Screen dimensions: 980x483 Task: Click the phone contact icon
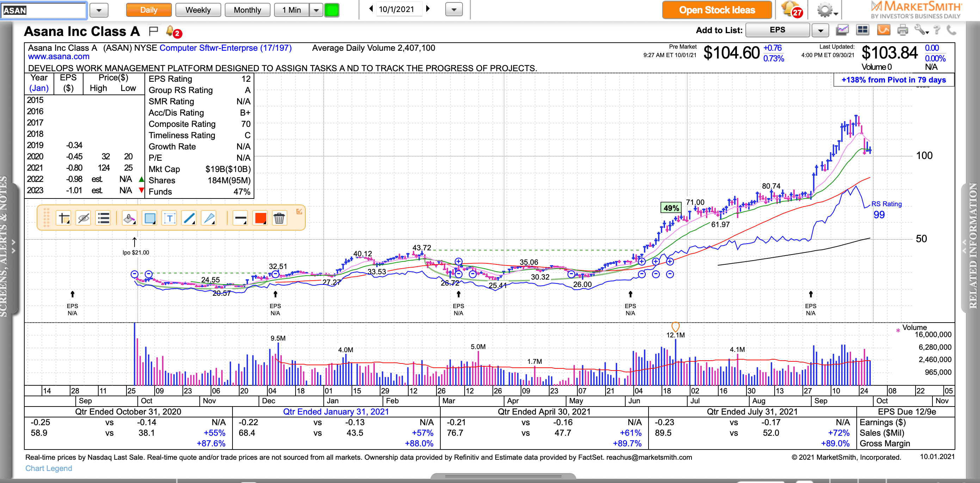[x=951, y=30]
